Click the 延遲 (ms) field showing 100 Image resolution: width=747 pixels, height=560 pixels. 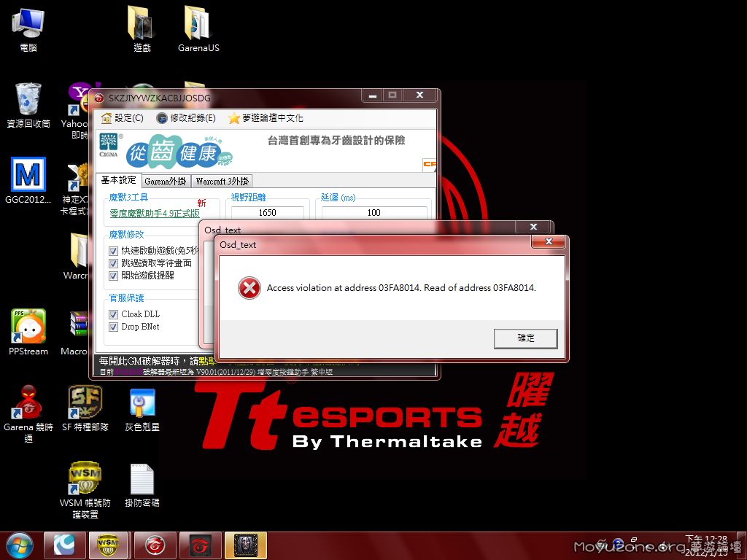(374, 212)
